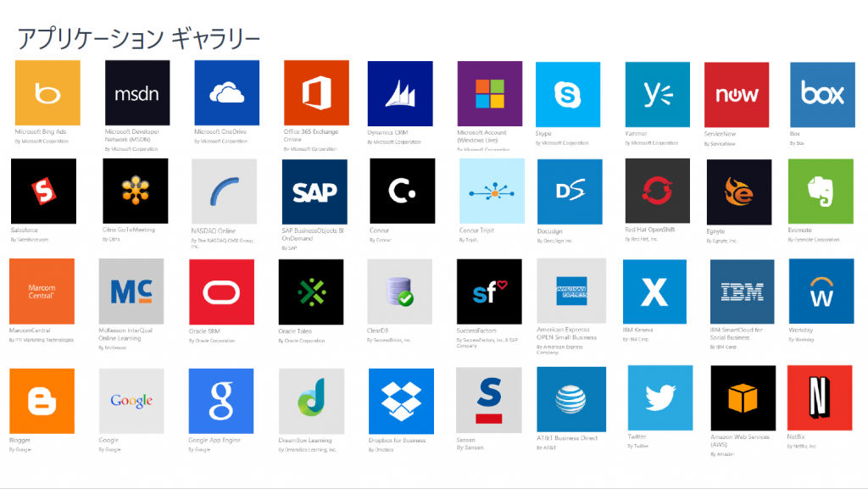
Task: Select the Citrix GoToMeeting flower icon
Action: 136,191
